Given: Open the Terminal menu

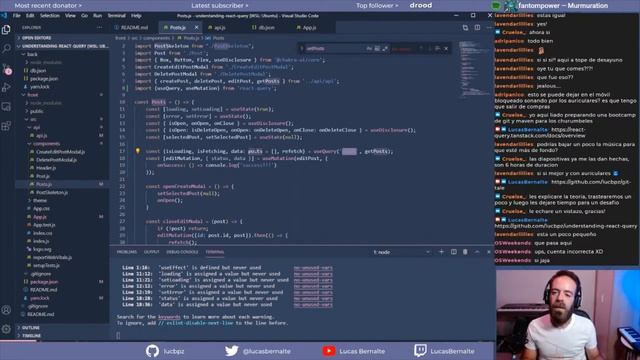Looking at the screenshot, I should tap(117, 16).
